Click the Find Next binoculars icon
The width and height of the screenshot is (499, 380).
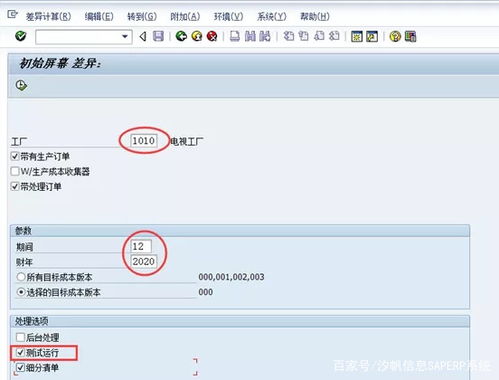[265, 36]
